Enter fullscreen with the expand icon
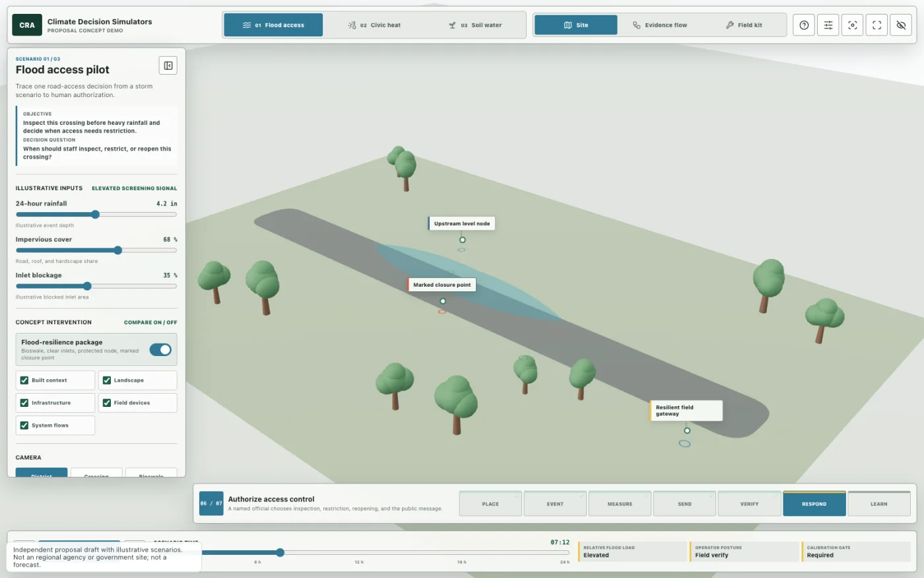 (x=876, y=25)
